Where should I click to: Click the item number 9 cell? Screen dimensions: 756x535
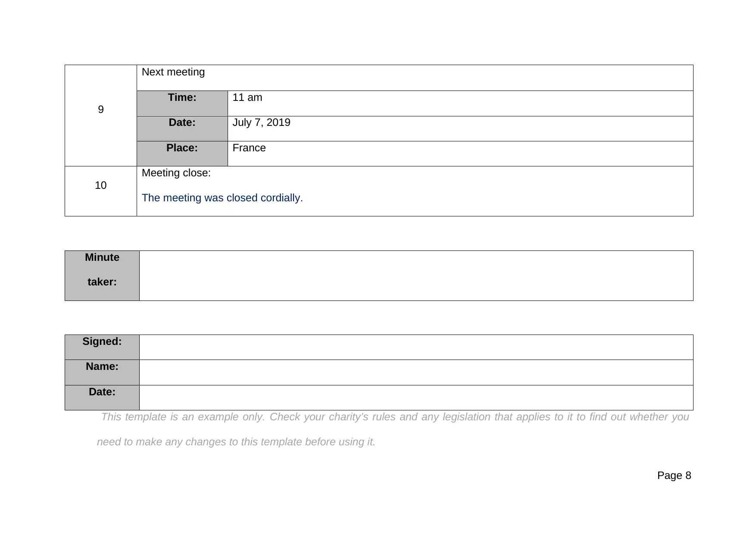click(101, 116)
